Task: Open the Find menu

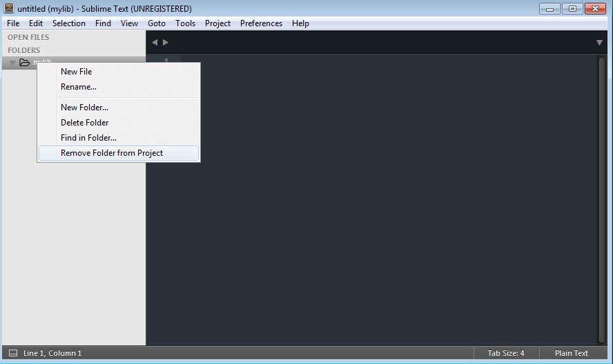Action: 103,23
